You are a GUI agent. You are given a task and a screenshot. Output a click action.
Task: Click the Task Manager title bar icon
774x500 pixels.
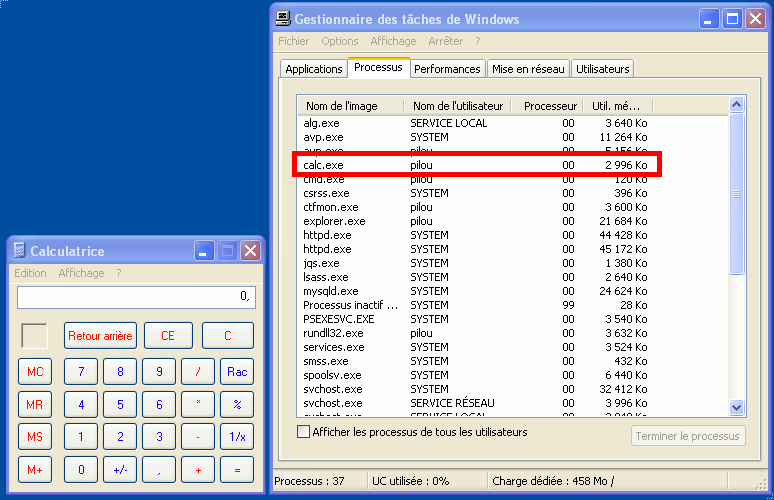pyautogui.click(x=284, y=19)
